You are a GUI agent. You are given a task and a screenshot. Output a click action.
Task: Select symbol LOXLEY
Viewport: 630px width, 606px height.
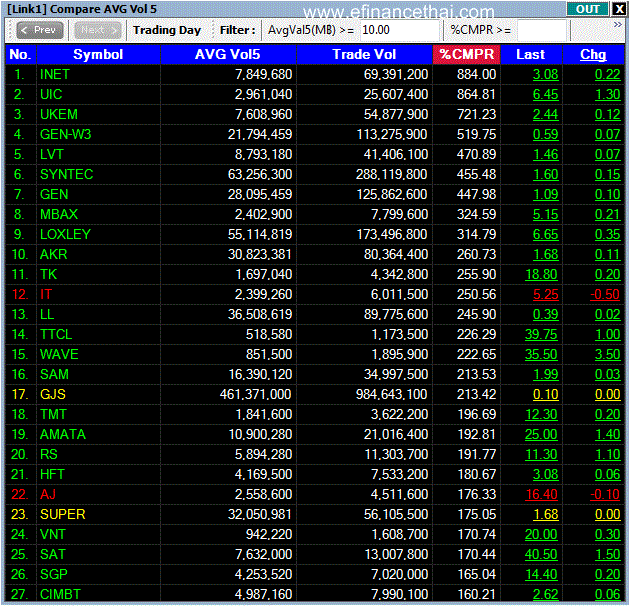(65, 234)
